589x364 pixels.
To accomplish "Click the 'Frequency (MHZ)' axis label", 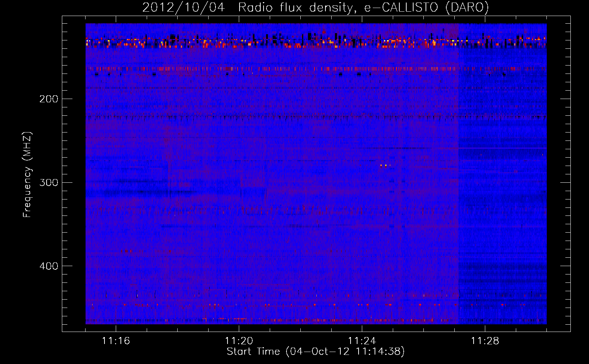I will (27, 175).
